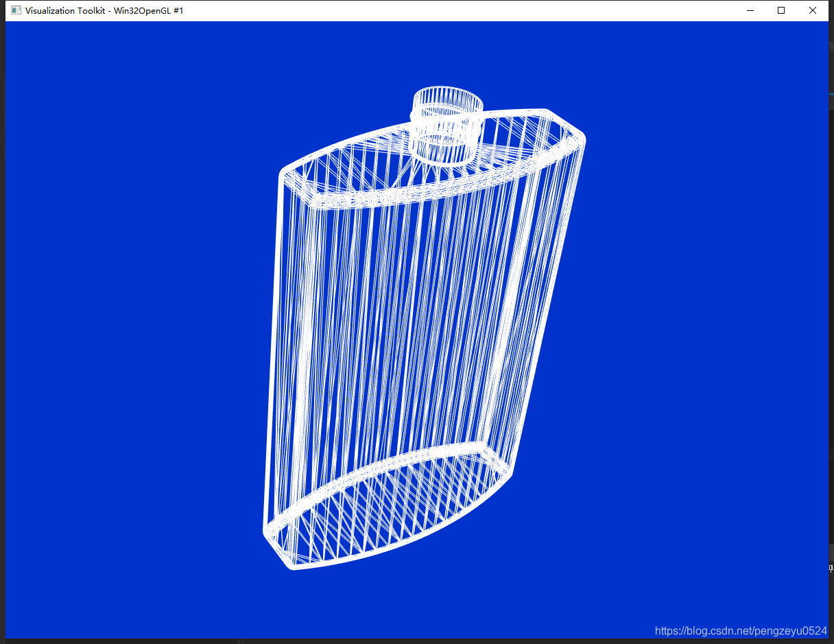The height and width of the screenshot is (644, 834).
Task: Open the blog.csdn.net/pengzeyu0524 watermark link
Action: point(739,629)
